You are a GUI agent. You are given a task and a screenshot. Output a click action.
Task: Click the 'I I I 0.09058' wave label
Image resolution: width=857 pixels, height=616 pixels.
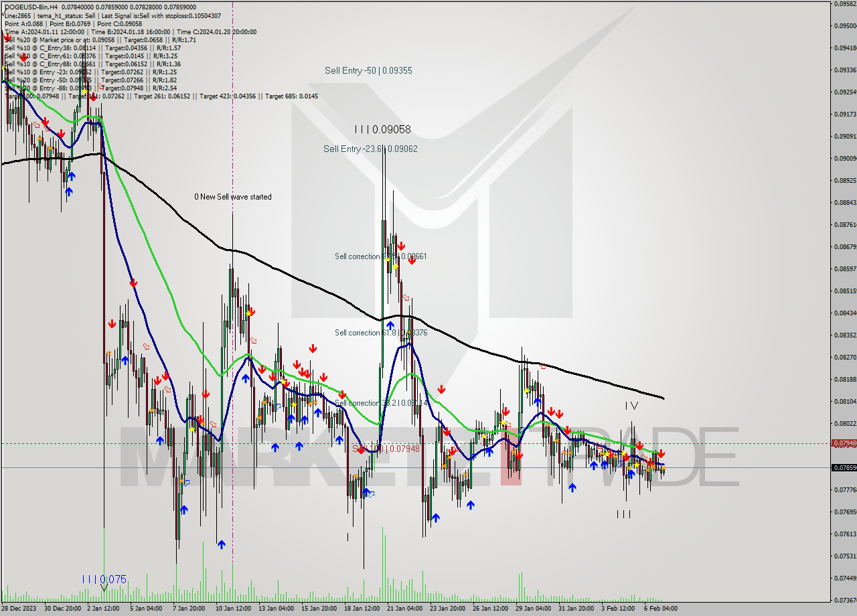pyautogui.click(x=382, y=129)
